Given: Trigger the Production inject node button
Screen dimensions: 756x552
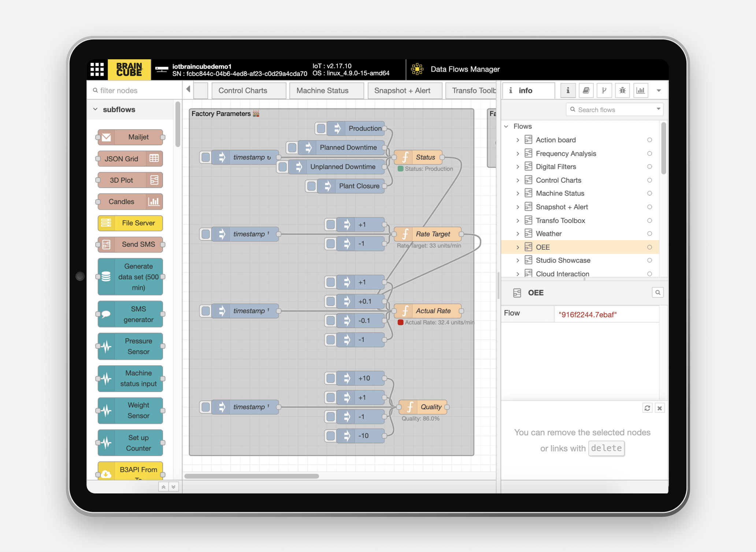Looking at the screenshot, I should (x=321, y=128).
